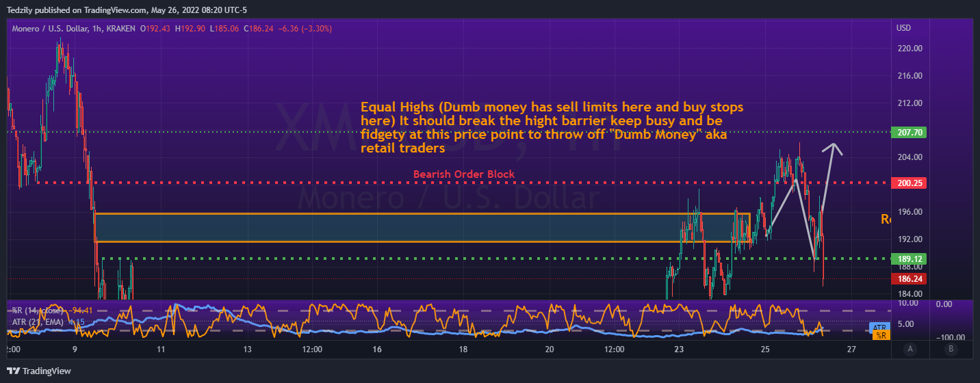Viewport: 980px width, 383px height.
Task: Click the 184.00 price axis value
Action: coord(909,294)
